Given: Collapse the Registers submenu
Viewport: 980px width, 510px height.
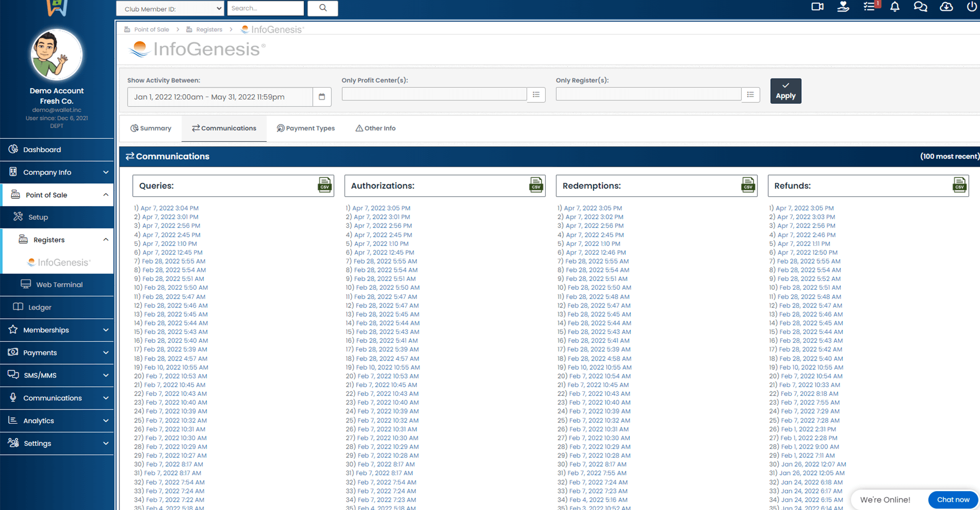Looking at the screenshot, I should 106,240.
